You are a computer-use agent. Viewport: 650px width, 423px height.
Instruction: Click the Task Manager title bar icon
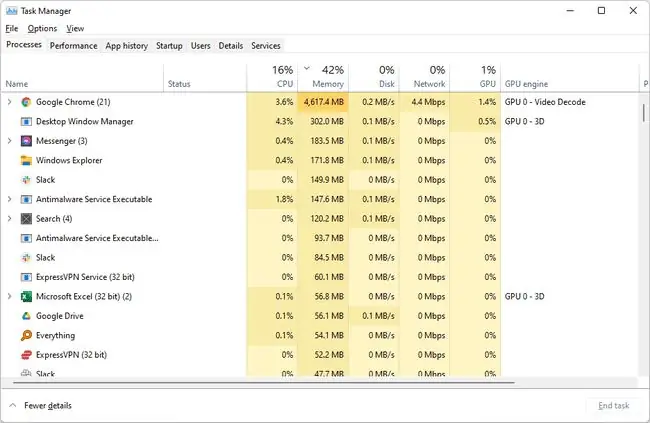click(x=12, y=11)
